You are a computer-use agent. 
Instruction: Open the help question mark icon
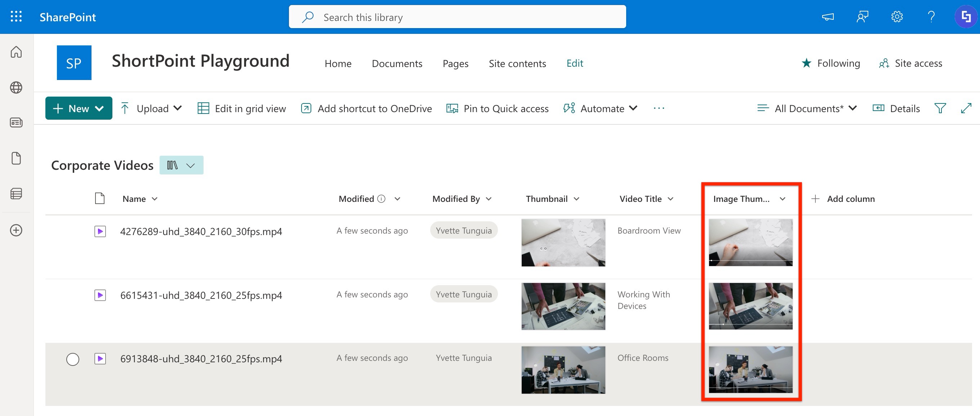click(x=931, y=16)
